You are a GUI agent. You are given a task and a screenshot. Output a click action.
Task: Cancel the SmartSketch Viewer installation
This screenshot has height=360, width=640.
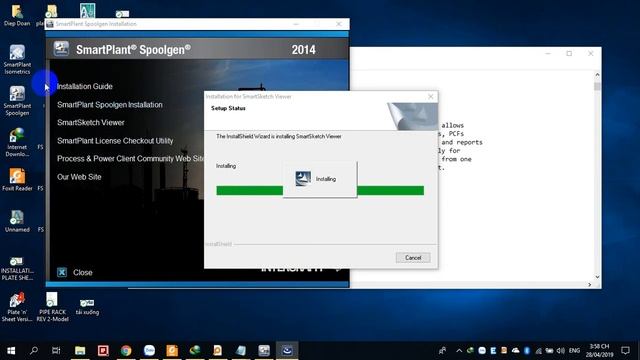(413, 258)
